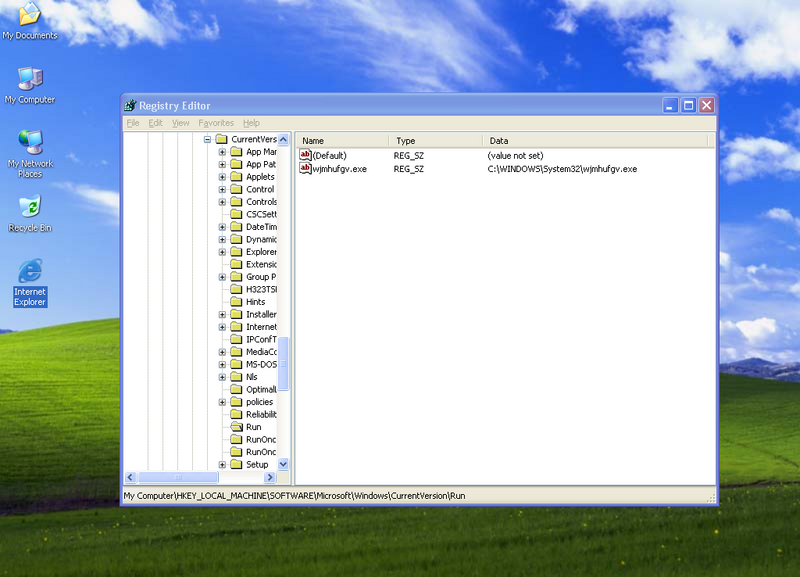The height and width of the screenshot is (577, 800).
Task: Select the Dynamic folder icon
Action: pyautogui.click(x=236, y=239)
